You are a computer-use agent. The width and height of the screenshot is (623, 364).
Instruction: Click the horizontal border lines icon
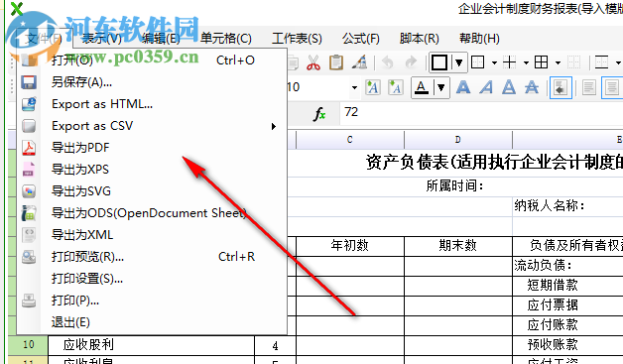[601, 62]
